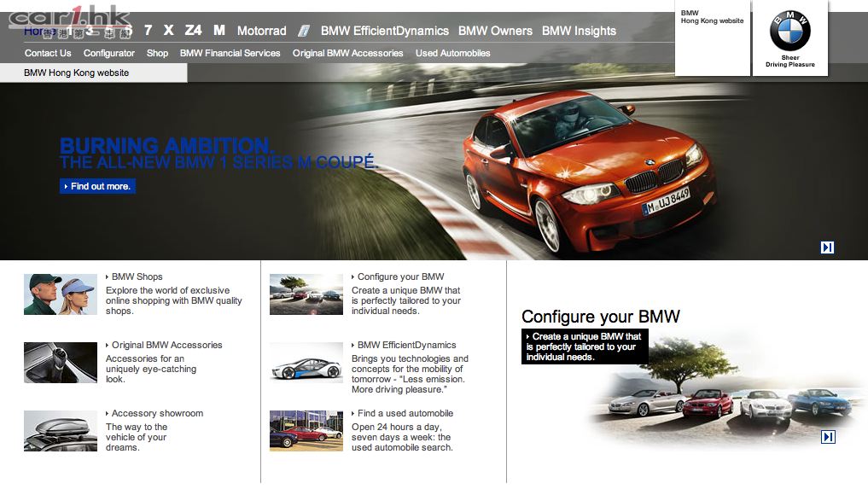
Task: Open BMW EfficientDynamics in top navigation
Action: tap(385, 31)
